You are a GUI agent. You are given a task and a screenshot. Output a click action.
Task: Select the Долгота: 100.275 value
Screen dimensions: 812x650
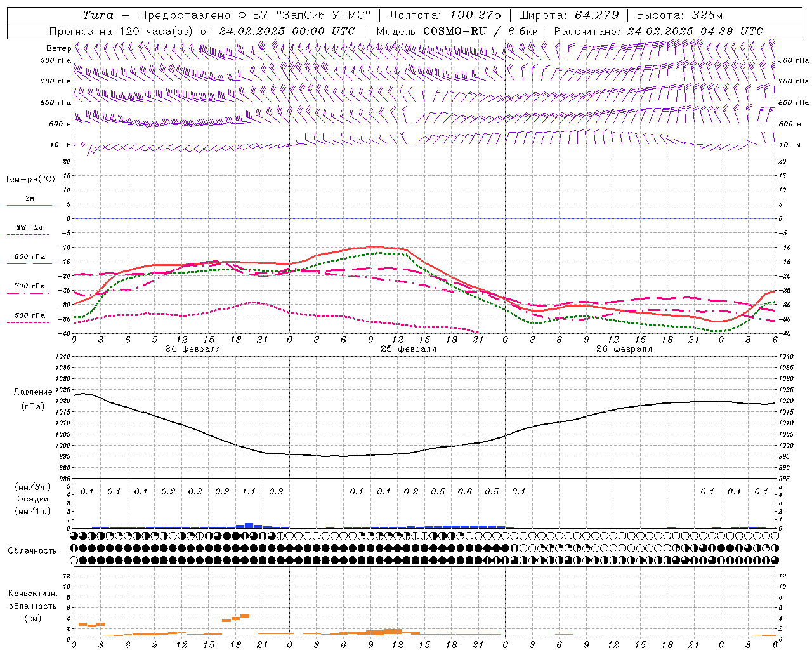[445, 15]
